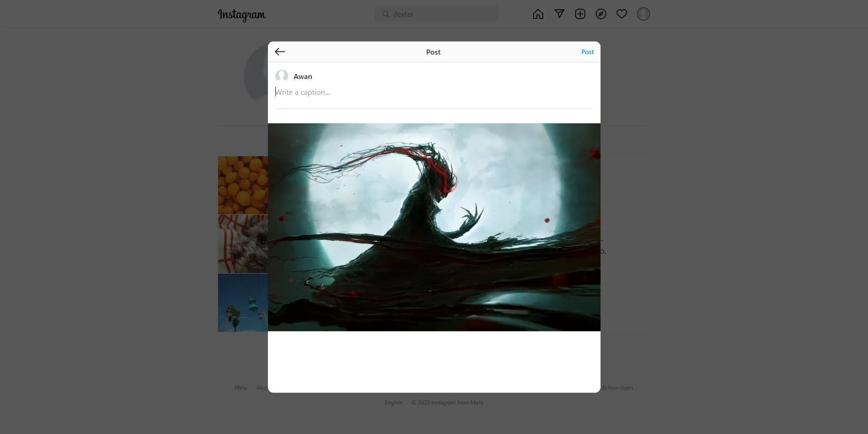
Task: Click the Post dialog title text
Action: [x=433, y=52]
